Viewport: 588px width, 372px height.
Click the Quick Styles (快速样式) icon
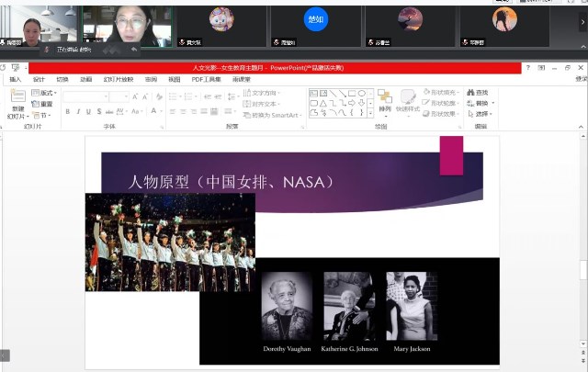408,101
